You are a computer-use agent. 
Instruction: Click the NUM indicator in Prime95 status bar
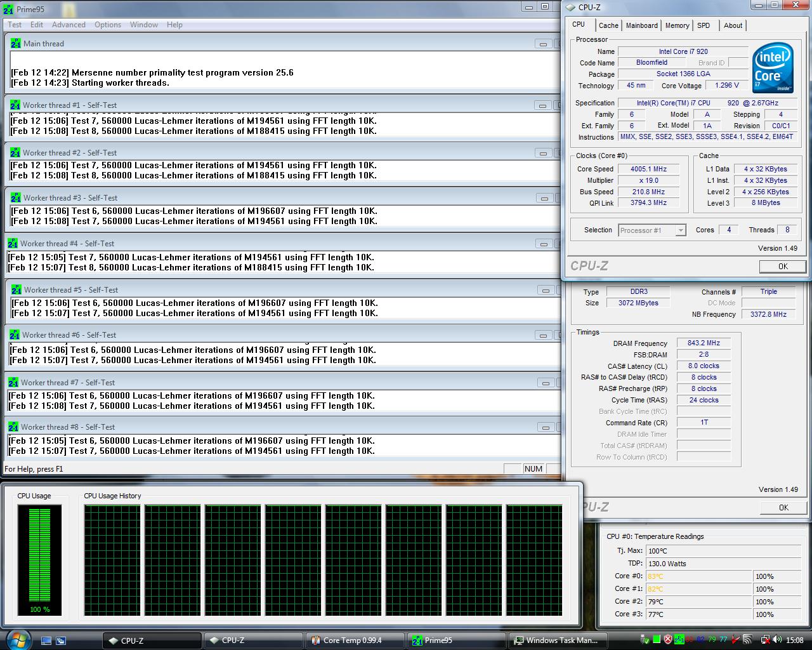(x=534, y=469)
